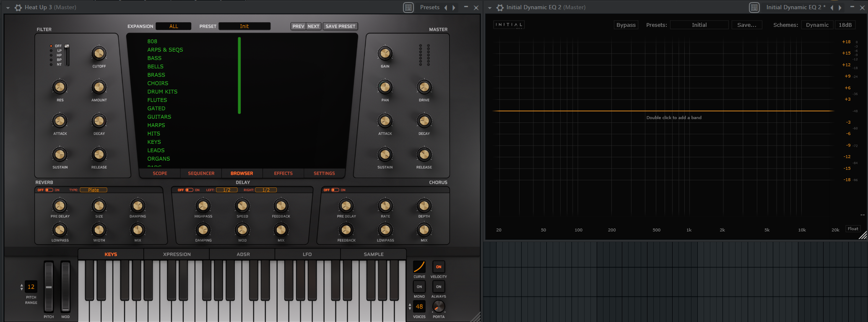The height and width of the screenshot is (322, 868).
Task: Click the PITCH wheel slider
Action: tap(49, 287)
